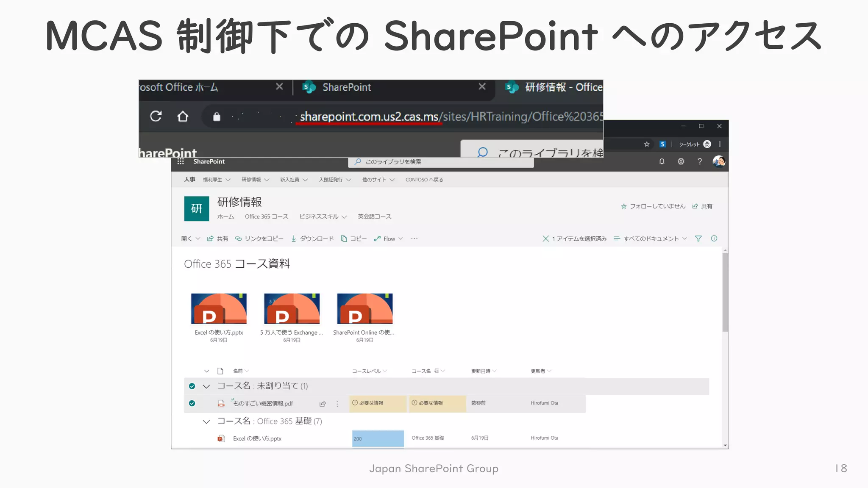The width and height of the screenshot is (868, 488).
Task: Open Excel の使い方.pptx thumbnail
Action: point(219,309)
